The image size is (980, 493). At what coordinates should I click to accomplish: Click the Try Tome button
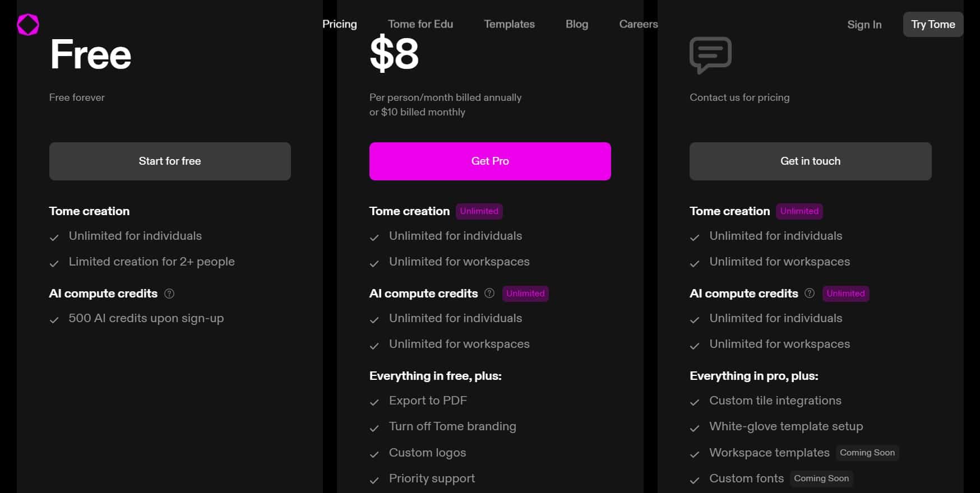point(933,24)
